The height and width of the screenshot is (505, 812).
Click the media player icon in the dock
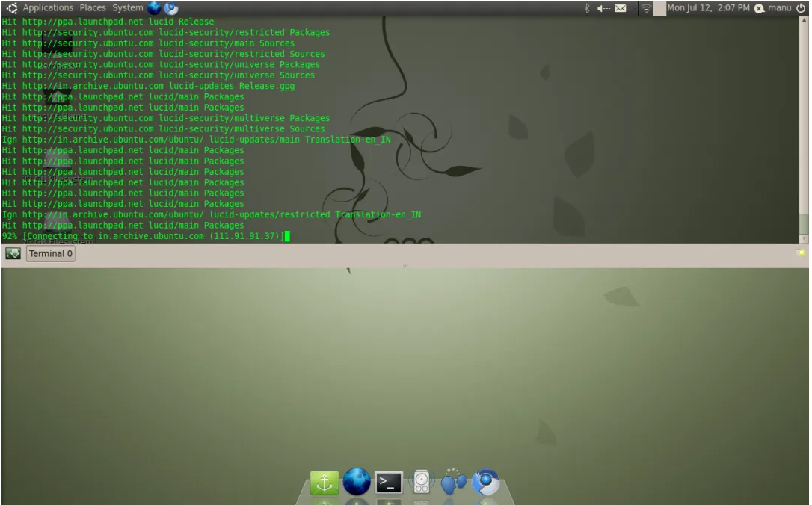419,483
